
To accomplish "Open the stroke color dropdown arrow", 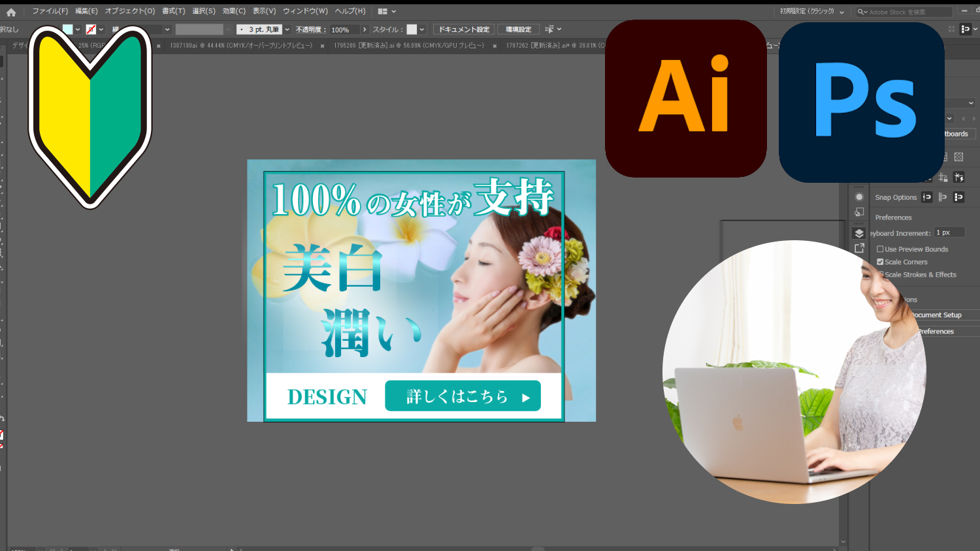I will click(x=101, y=29).
